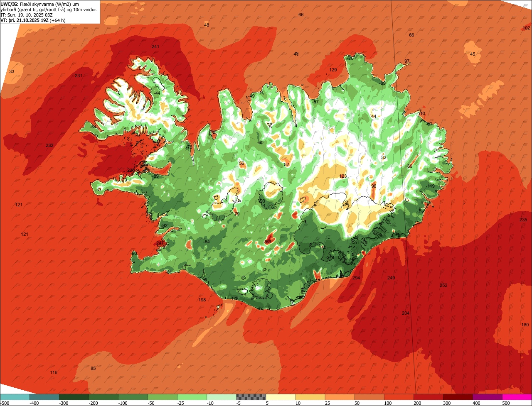Select the map value 33 at left edge
Viewport: 532px width, 406px height.
point(12,71)
